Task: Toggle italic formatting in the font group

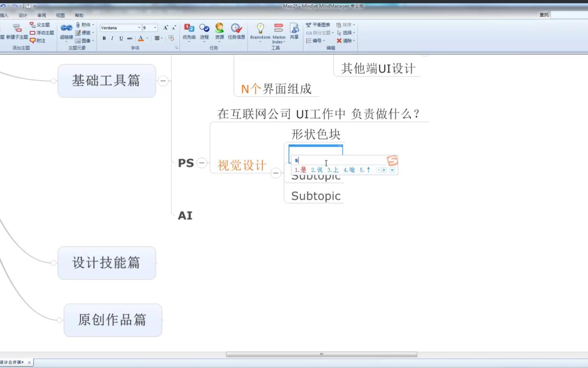Action: coord(112,38)
